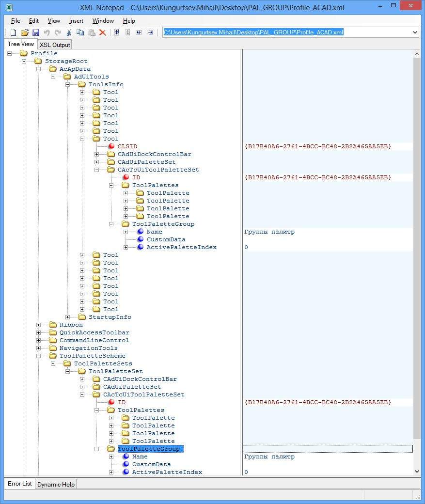Open the file path dropdown arrow
The height and width of the screenshot is (504, 425).
415,31
